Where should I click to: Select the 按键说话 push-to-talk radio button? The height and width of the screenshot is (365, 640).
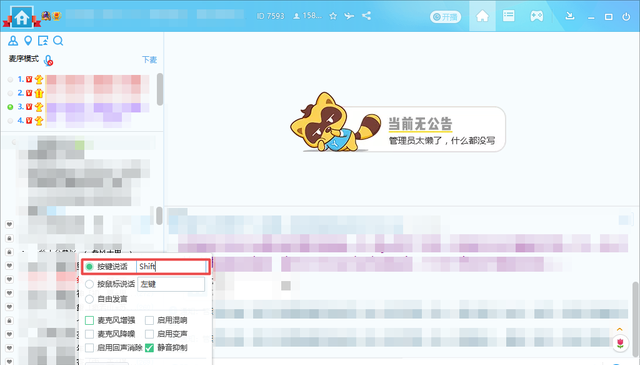click(x=89, y=267)
